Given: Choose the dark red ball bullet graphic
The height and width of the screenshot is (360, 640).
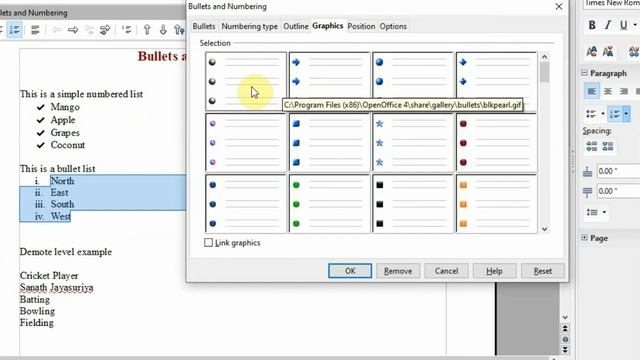Looking at the screenshot, I should point(496,142).
